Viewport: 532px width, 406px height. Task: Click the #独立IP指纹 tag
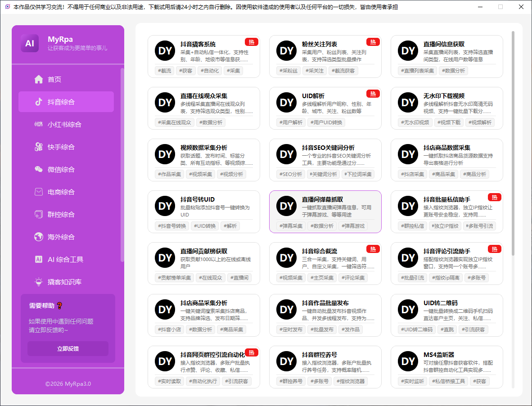pyautogui.click(x=445, y=226)
